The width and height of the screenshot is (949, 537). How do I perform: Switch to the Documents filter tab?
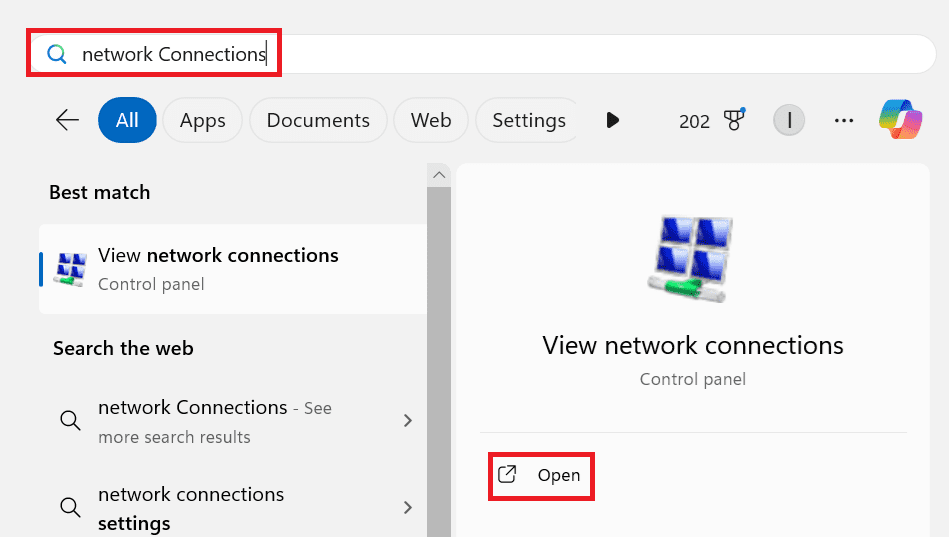[318, 120]
